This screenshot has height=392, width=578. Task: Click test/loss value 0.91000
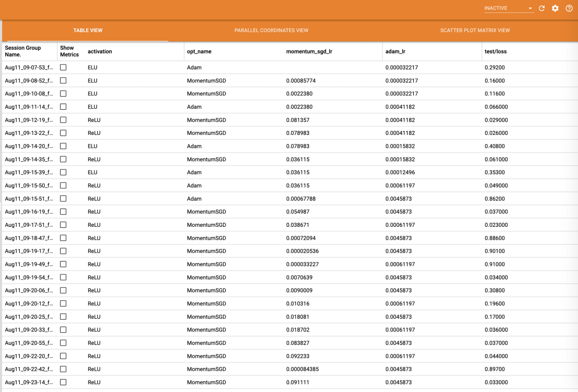[495, 264]
